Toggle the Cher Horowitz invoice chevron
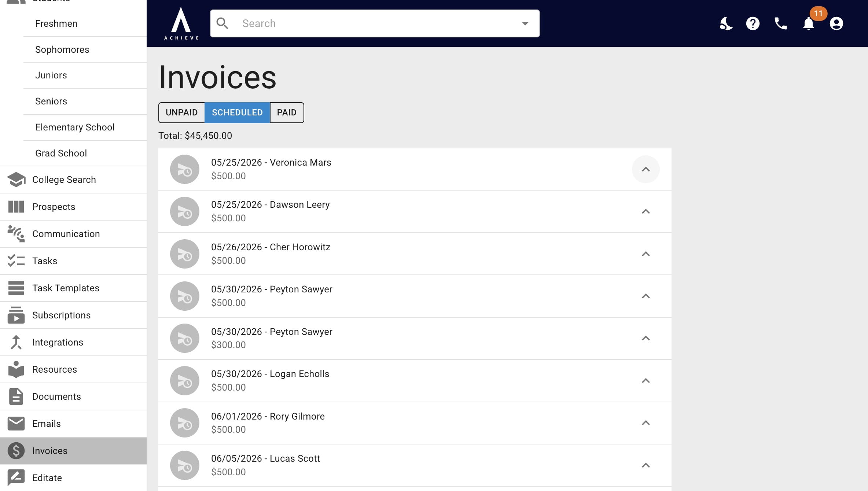Image resolution: width=868 pixels, height=491 pixels. (646, 254)
